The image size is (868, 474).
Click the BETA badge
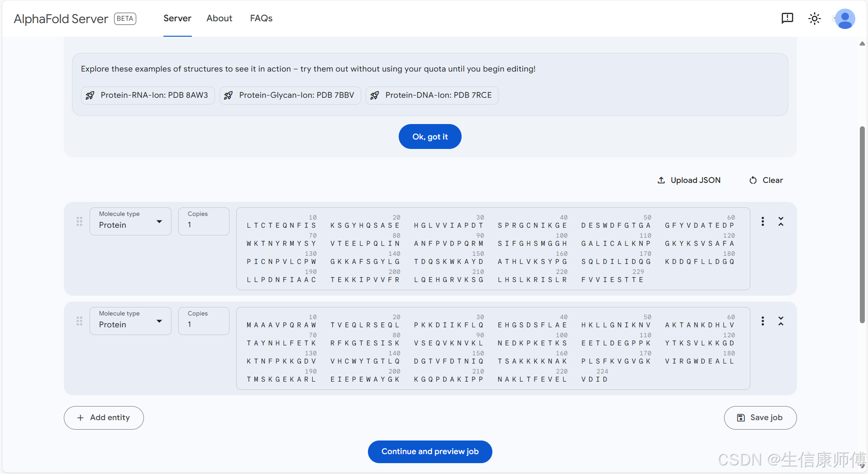pos(125,19)
